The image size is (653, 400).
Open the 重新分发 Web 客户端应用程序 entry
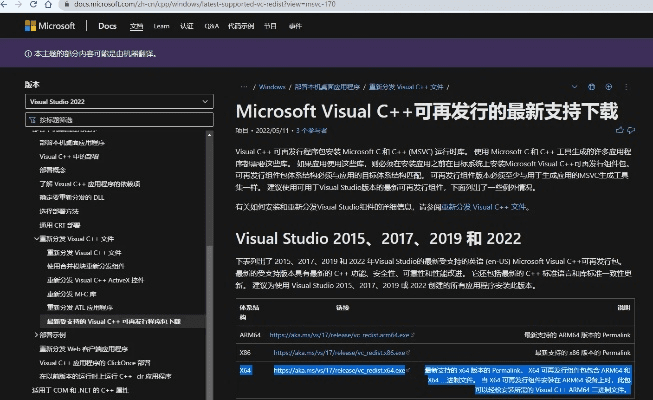[x=84, y=349]
